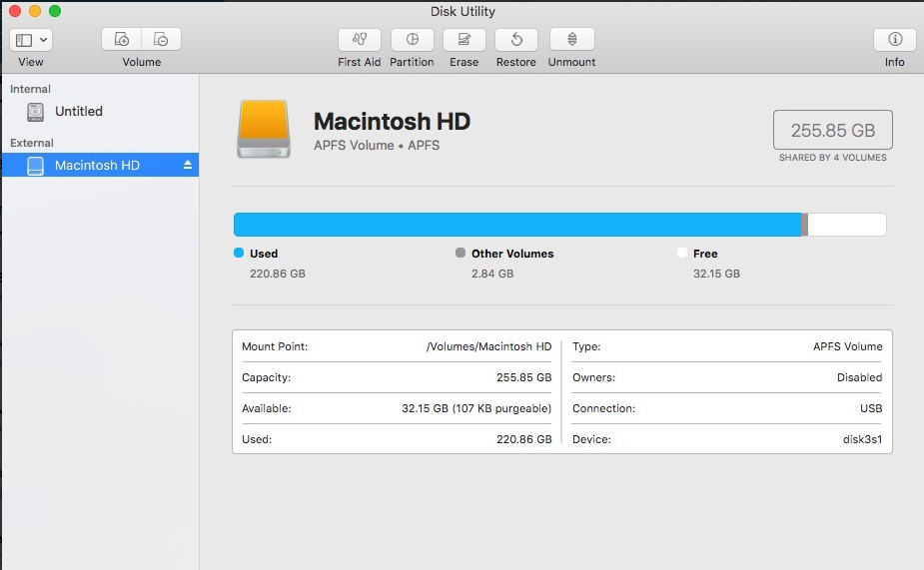
Task: Open the Info panel
Action: coord(895,40)
